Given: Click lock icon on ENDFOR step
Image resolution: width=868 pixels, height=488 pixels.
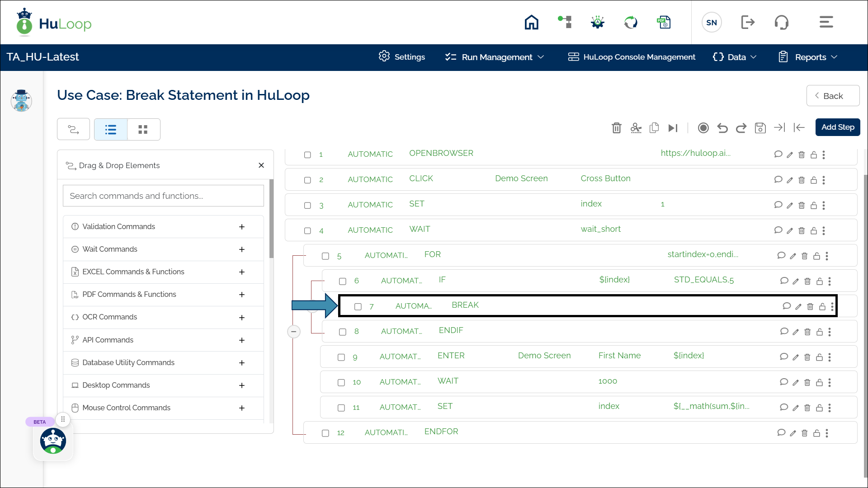Looking at the screenshot, I should tap(816, 433).
